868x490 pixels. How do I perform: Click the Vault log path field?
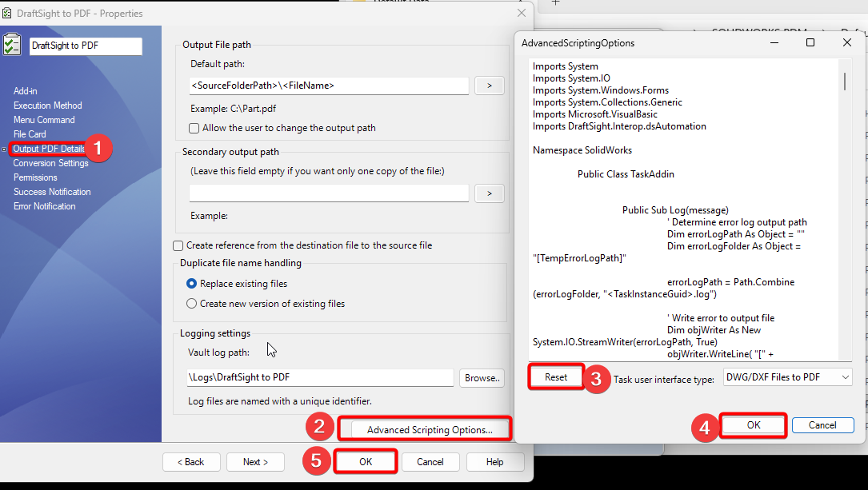(321, 378)
